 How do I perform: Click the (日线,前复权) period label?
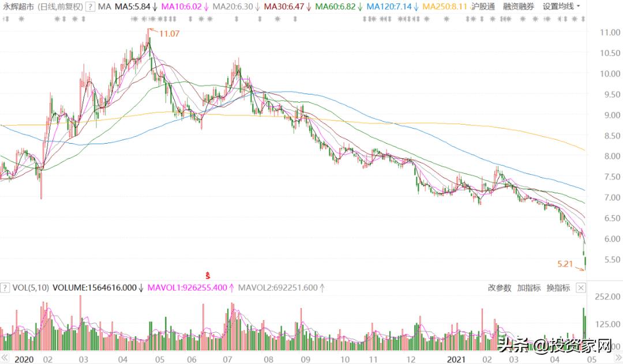(61, 7)
